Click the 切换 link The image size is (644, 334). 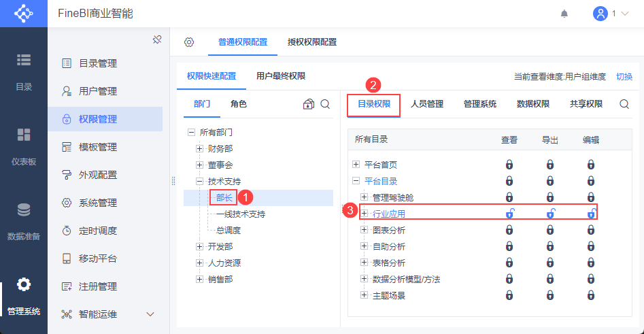coord(624,76)
